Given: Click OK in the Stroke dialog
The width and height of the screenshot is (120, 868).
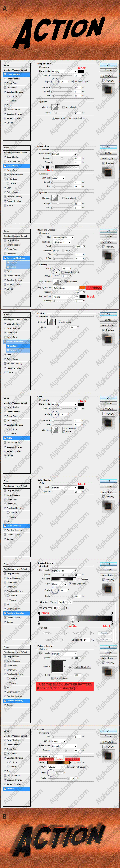Looking at the screenshot, I should [108, 731].
